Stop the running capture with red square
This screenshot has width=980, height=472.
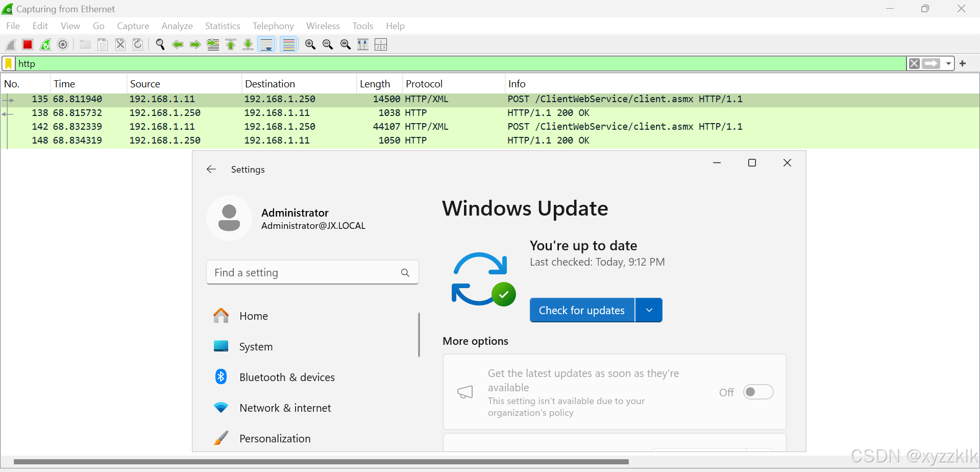(28, 45)
